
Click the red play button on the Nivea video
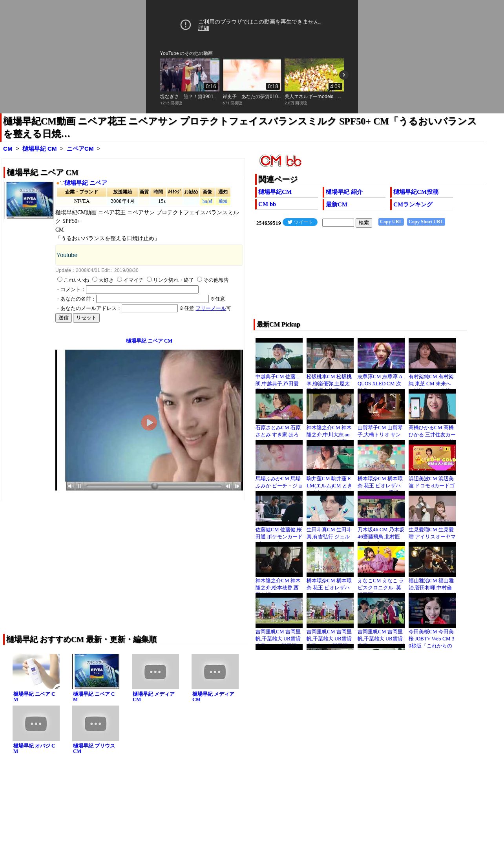pos(149,423)
